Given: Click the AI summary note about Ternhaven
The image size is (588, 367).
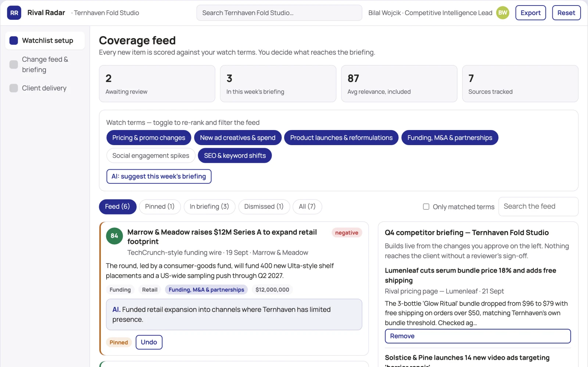Looking at the screenshot, I should pyautogui.click(x=234, y=314).
